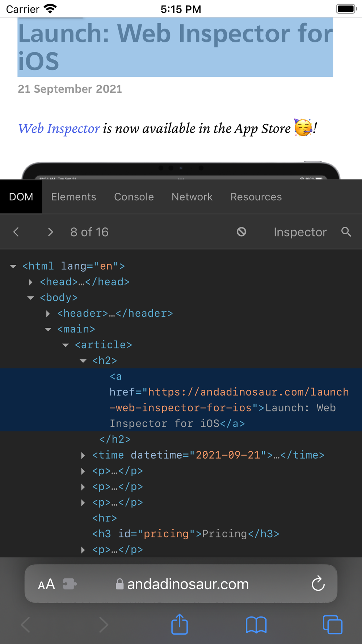Tap the Wi-Fi status icon
This screenshot has width=362, height=644.
pos(50,8)
